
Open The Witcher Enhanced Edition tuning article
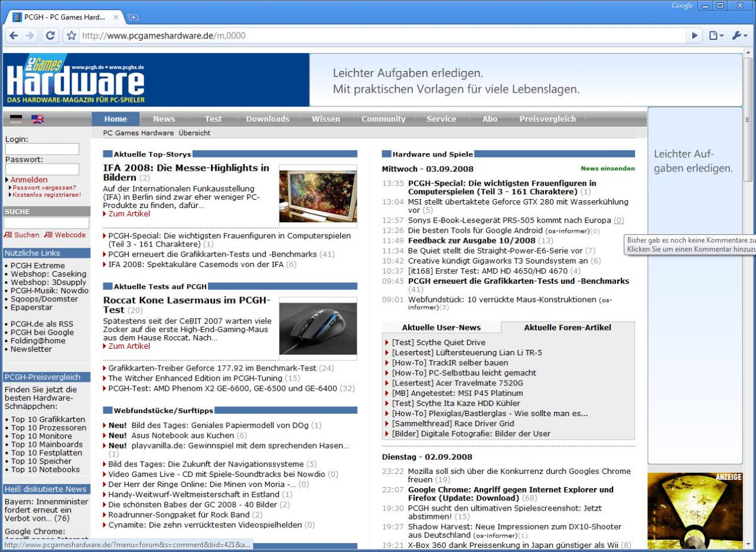pyautogui.click(x=196, y=378)
